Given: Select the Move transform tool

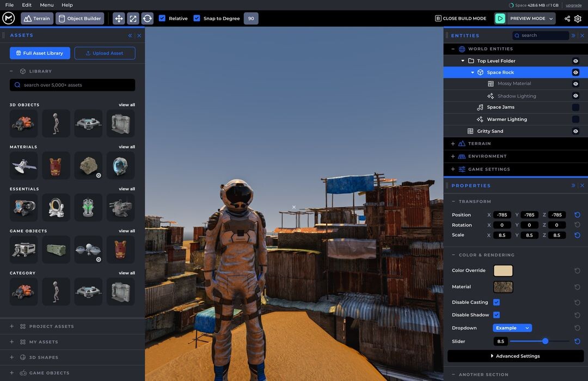Looking at the screenshot, I should 119,19.
